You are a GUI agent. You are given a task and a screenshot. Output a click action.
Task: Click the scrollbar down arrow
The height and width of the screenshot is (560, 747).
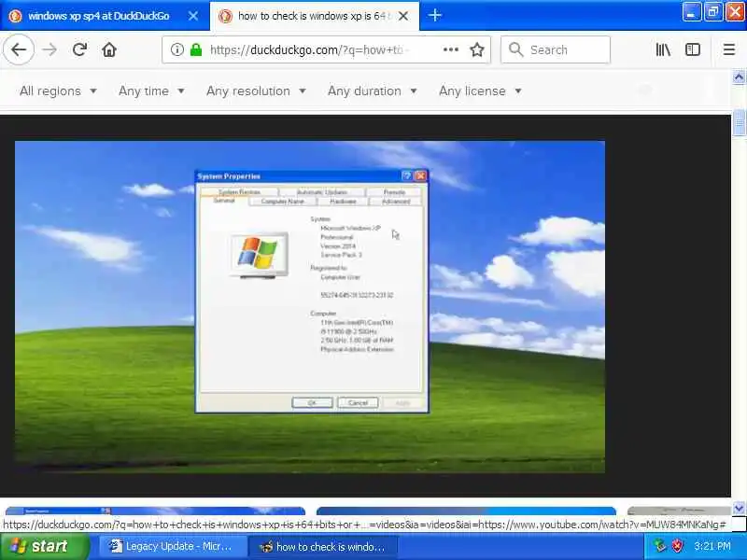[739, 508]
